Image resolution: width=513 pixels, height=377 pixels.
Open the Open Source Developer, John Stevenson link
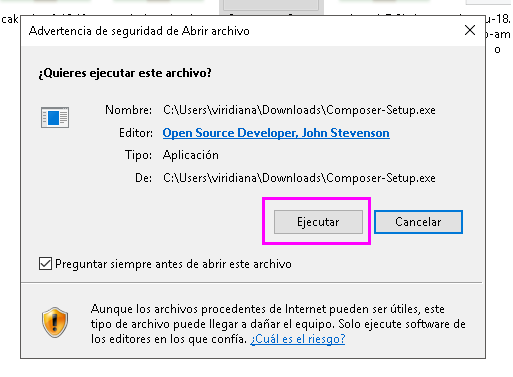(x=276, y=133)
